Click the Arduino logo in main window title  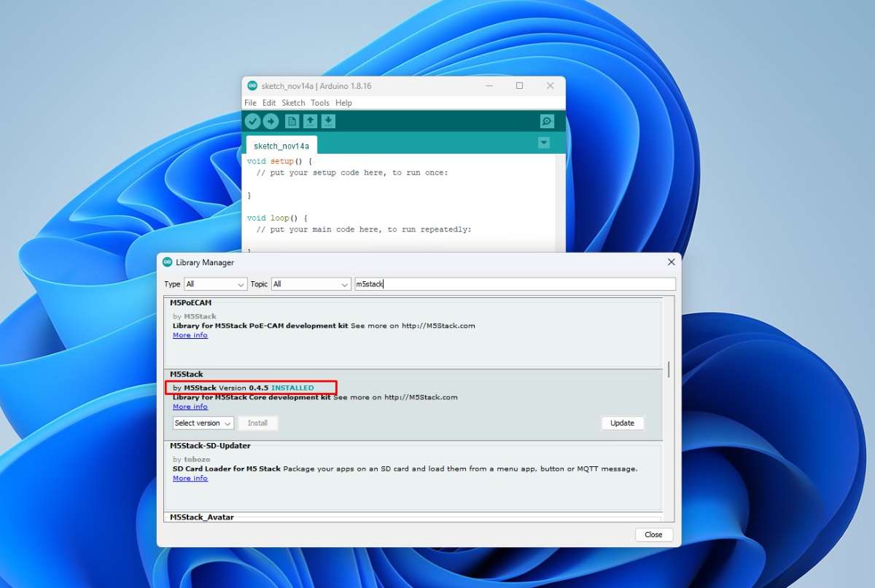(x=252, y=86)
